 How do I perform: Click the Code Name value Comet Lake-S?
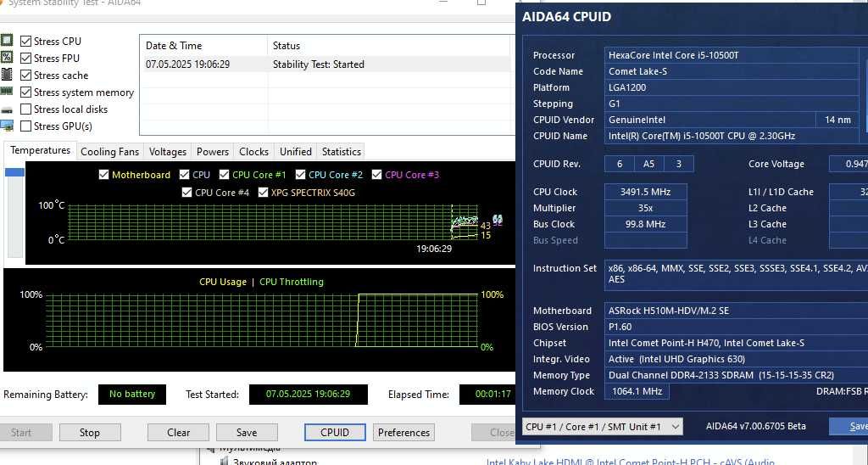point(732,71)
